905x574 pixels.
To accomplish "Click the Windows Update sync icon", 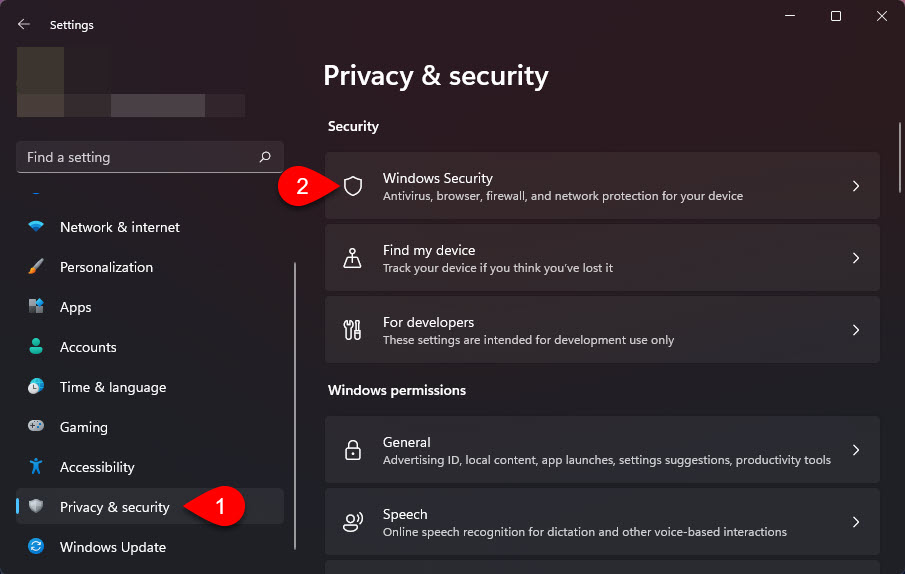I will tap(36, 546).
